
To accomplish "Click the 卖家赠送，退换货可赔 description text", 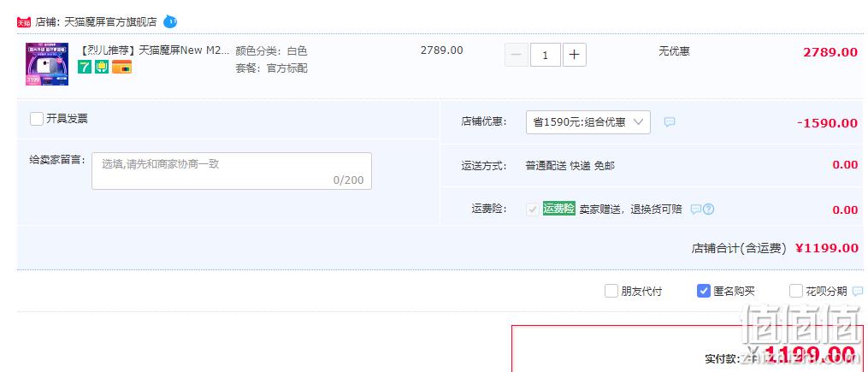I will pyautogui.click(x=630, y=210).
